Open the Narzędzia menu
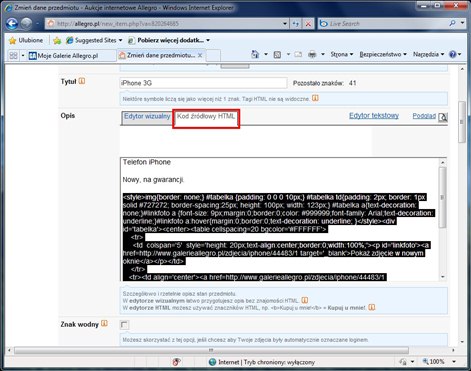 (x=428, y=54)
